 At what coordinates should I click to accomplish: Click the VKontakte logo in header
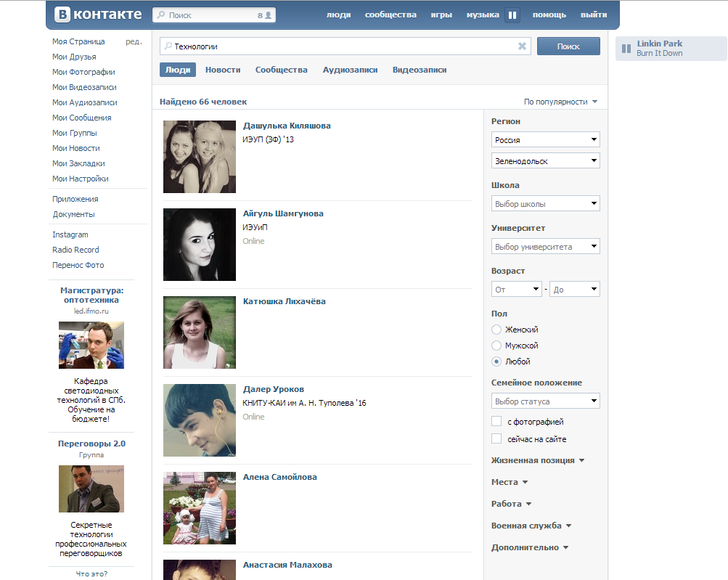98,15
